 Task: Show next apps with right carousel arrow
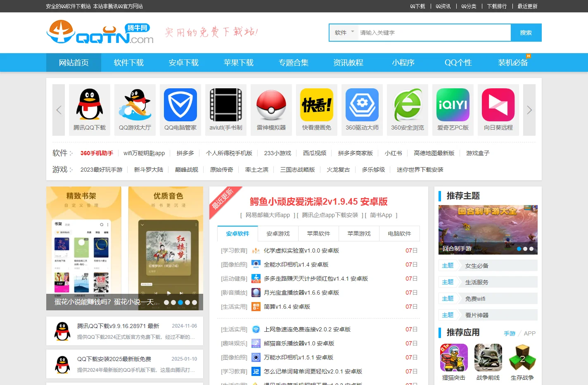(x=529, y=110)
